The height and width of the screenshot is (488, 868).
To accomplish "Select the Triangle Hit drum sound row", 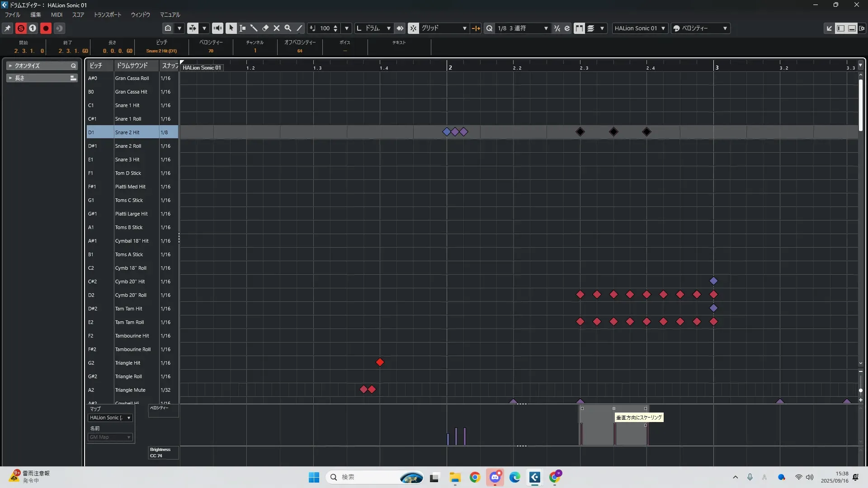I will 128,363.
